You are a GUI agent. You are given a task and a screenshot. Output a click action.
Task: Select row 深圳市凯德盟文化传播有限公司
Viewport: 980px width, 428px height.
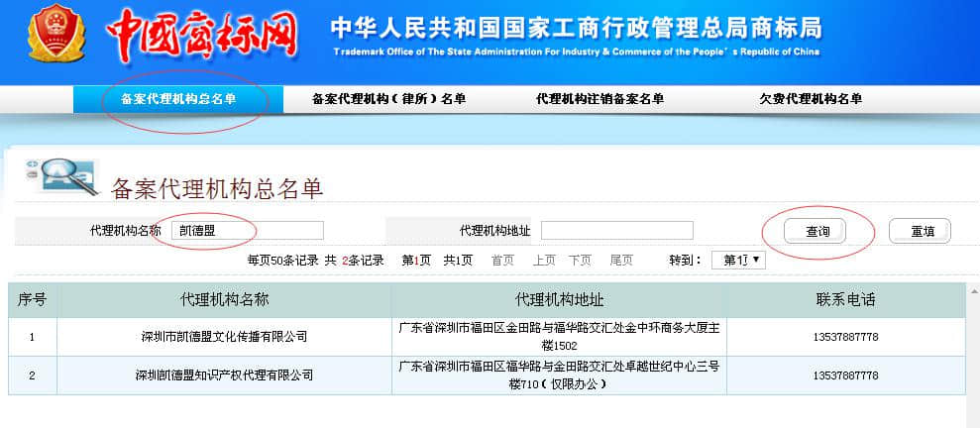click(x=224, y=337)
